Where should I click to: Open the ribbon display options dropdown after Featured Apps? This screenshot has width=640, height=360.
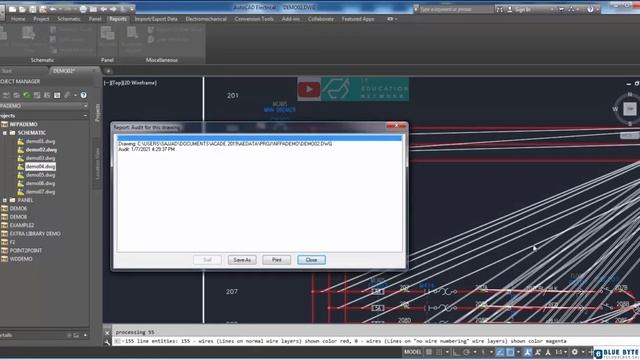pos(392,19)
